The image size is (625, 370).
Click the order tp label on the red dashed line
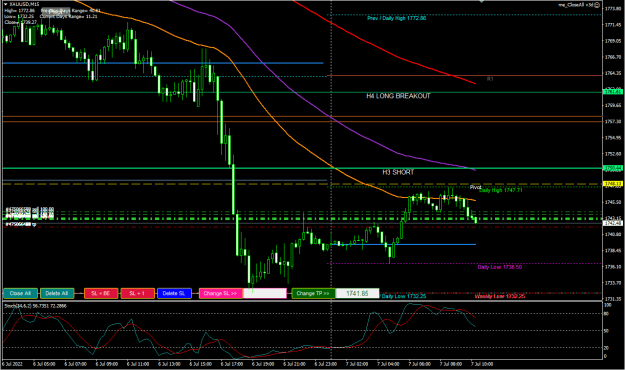(20, 225)
